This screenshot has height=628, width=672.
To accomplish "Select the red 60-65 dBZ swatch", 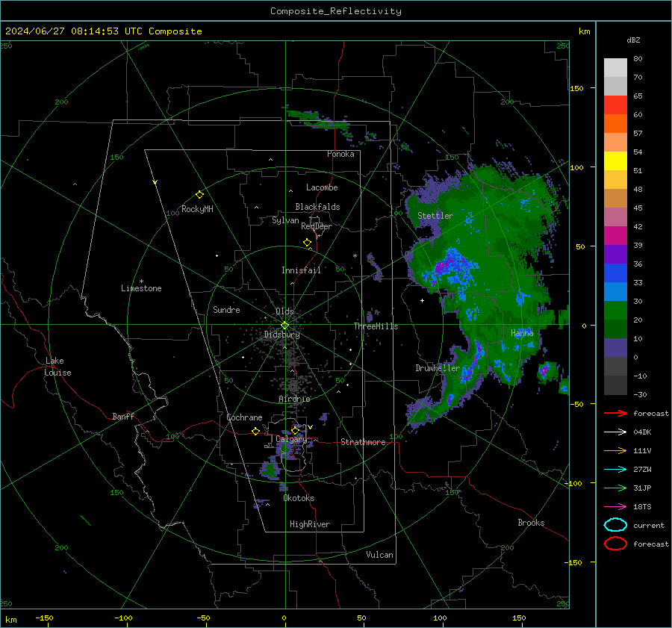I will [615, 105].
